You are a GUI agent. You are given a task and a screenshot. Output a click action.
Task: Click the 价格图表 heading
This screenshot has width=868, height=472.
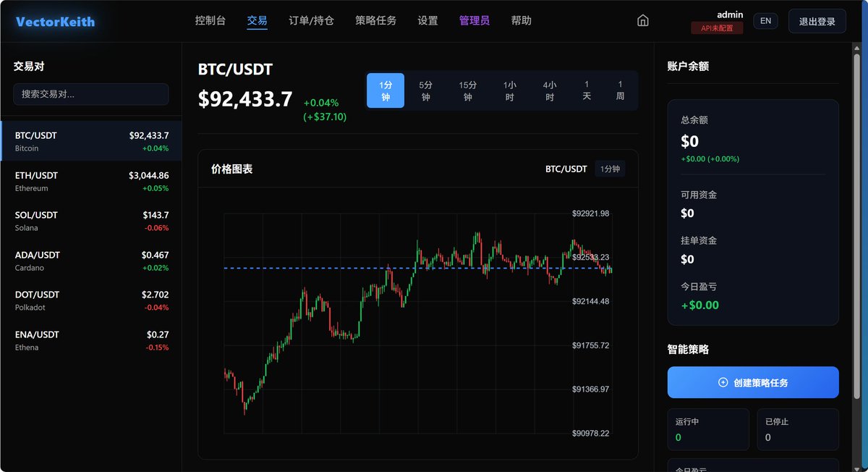[x=231, y=169]
